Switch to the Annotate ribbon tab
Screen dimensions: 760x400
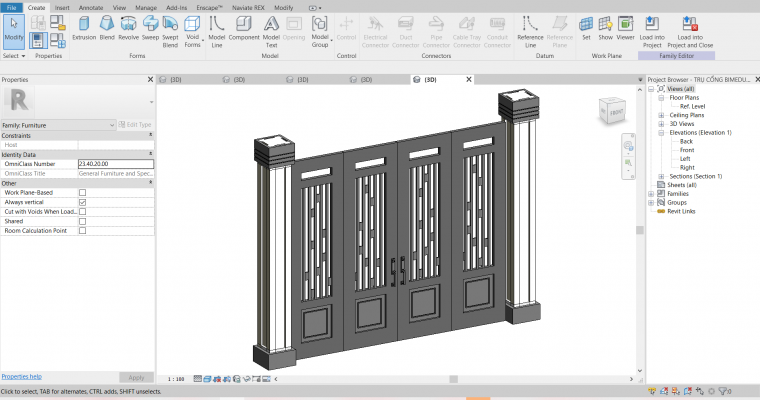point(90,7)
